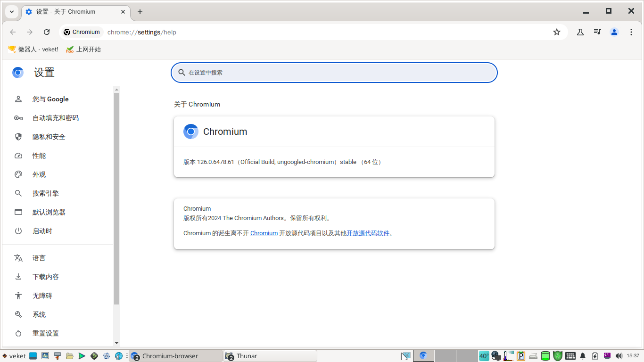Screen dimensions: 644x362
Task: Open the veket start menu
Action: tap(14, 356)
